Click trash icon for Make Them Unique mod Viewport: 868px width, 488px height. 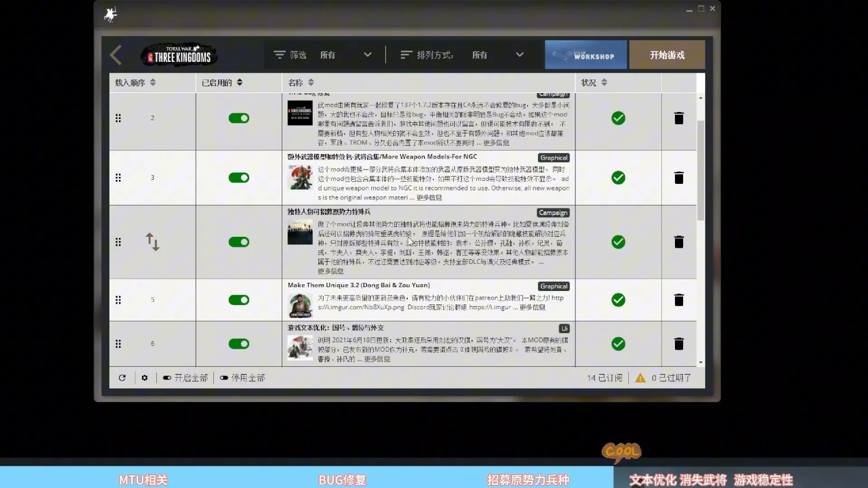(x=679, y=300)
